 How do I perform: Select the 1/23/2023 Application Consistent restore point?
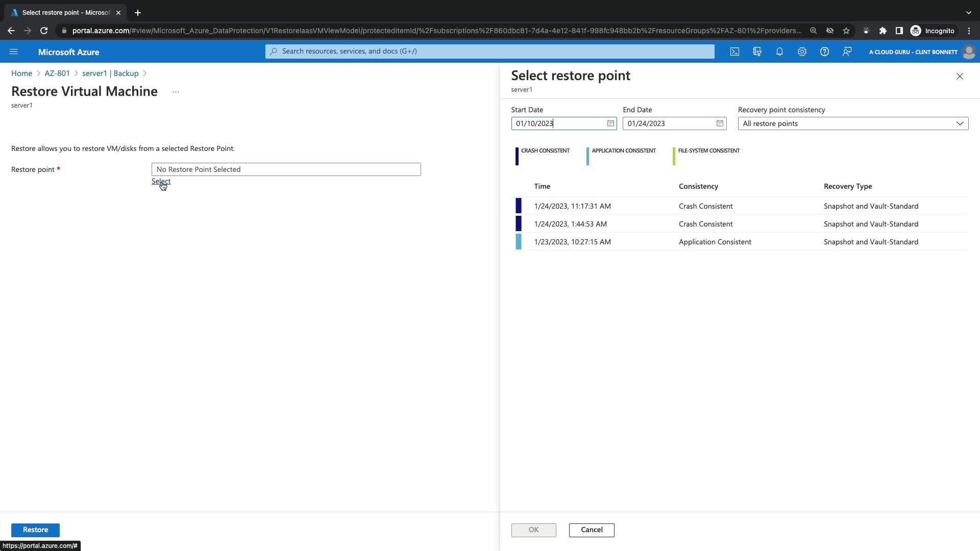572,242
